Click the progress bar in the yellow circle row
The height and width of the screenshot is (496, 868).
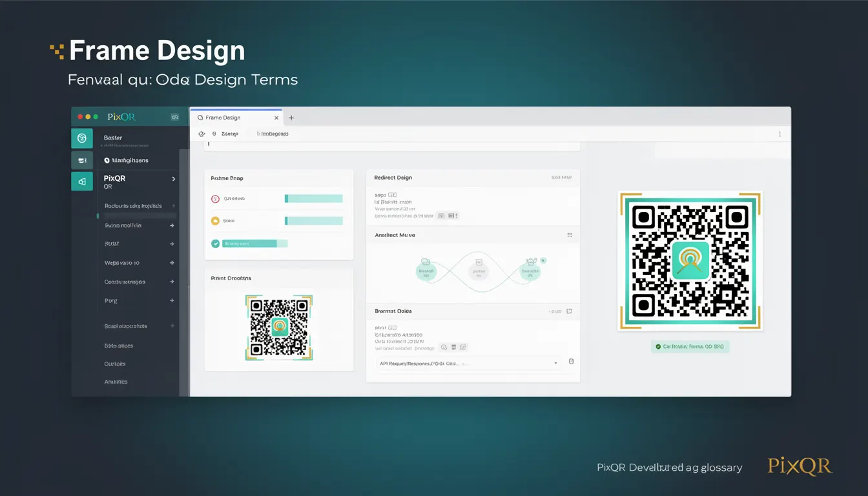pos(314,221)
